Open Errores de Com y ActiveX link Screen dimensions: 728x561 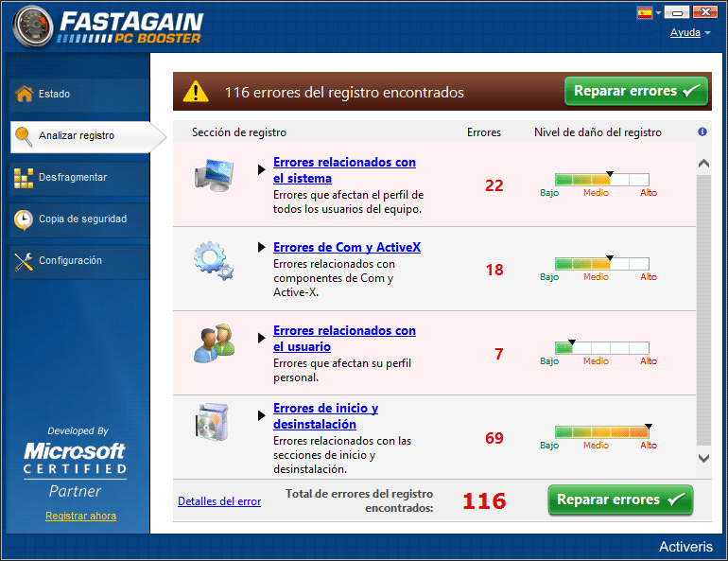347,248
